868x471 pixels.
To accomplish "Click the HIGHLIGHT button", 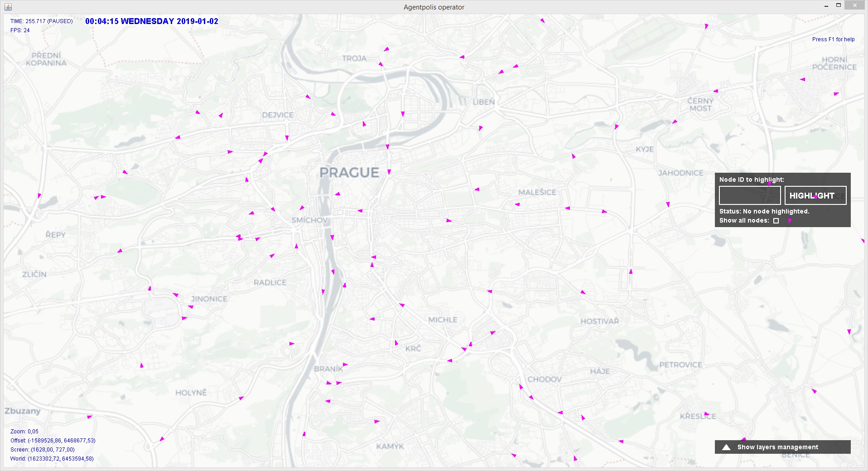I will (x=815, y=195).
